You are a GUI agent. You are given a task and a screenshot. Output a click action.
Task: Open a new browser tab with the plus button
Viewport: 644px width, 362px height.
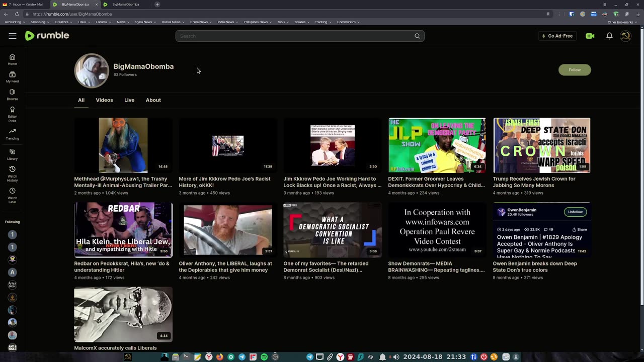click(x=157, y=5)
